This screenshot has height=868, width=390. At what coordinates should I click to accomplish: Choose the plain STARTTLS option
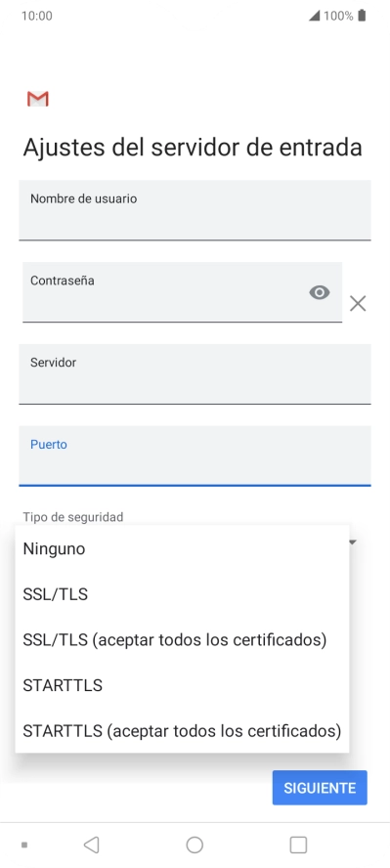[x=182, y=685]
